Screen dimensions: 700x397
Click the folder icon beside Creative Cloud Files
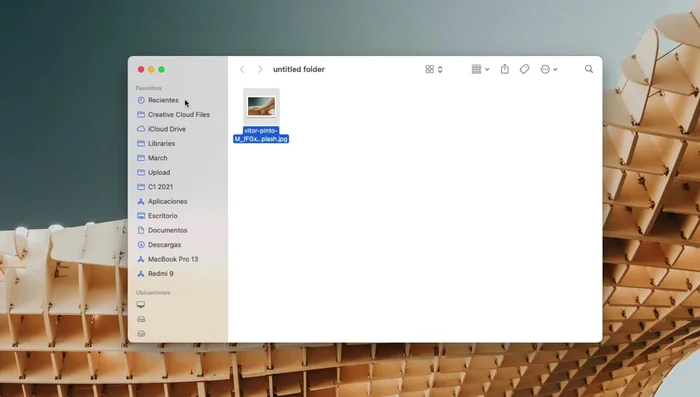point(141,114)
